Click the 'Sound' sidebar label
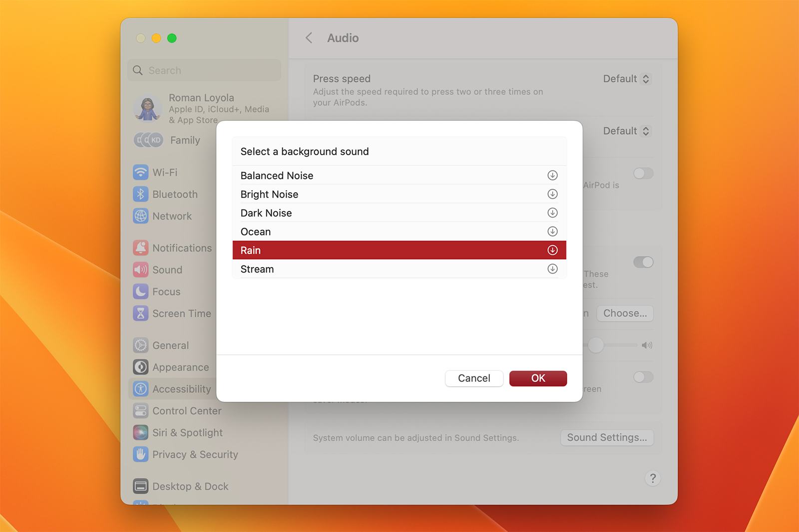 (167, 270)
